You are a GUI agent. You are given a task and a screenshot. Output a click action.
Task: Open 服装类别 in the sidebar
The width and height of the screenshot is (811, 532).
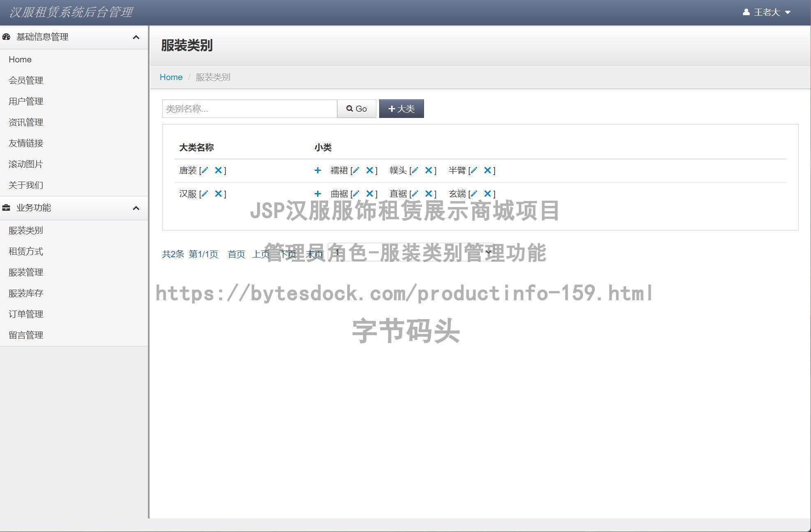(x=26, y=230)
